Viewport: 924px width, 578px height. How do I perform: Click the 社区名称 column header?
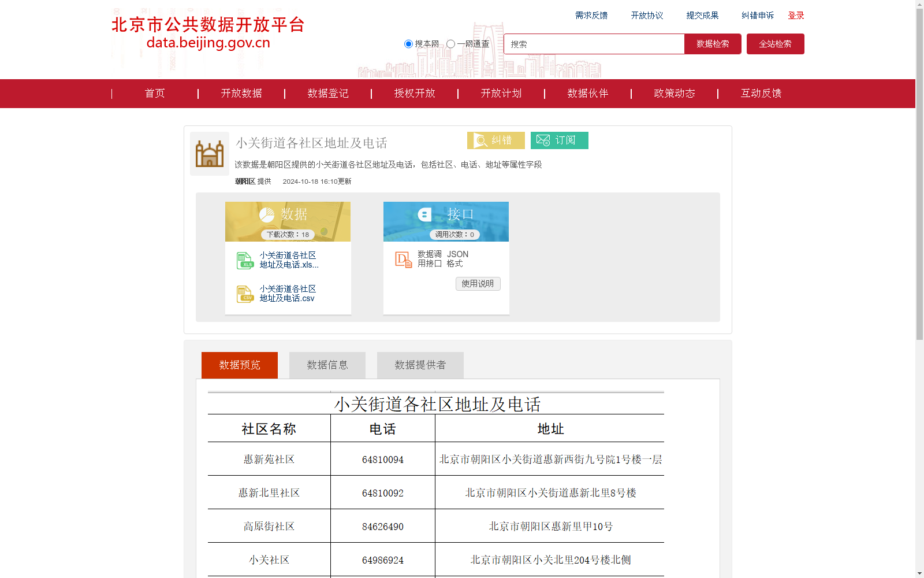269,429
